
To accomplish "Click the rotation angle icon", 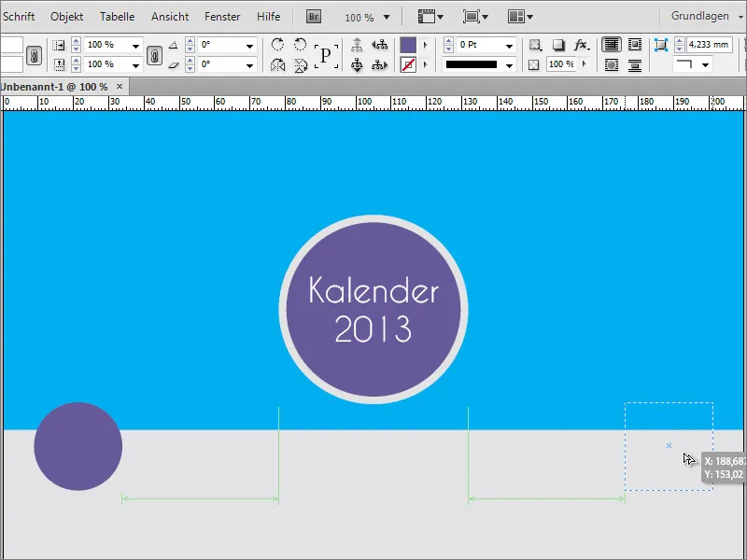I will pyautogui.click(x=174, y=45).
